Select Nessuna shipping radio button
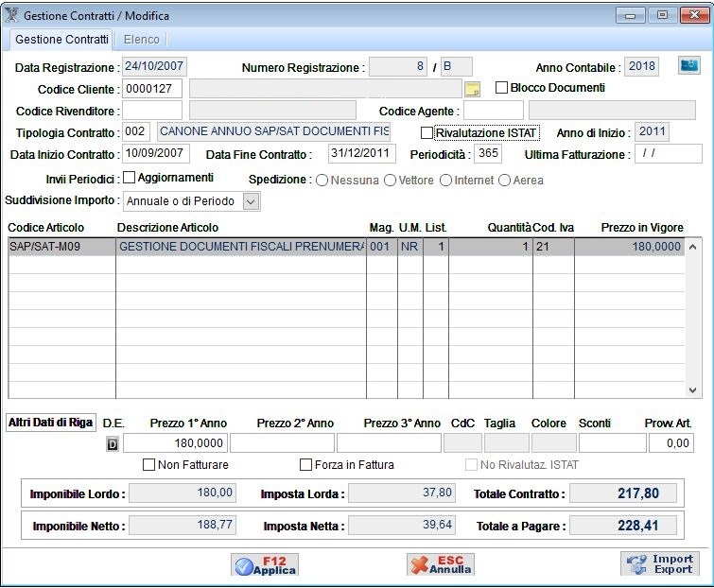This screenshot has height=588, width=714. click(322, 181)
